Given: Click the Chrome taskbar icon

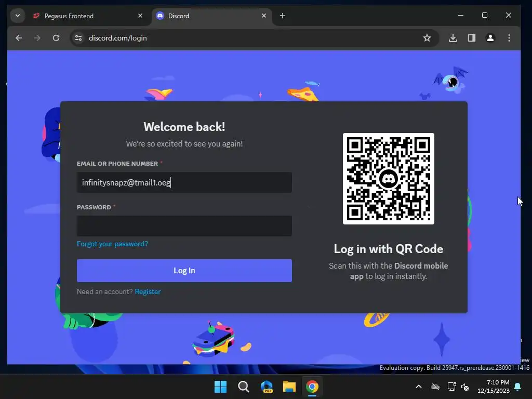Looking at the screenshot, I should (312, 387).
